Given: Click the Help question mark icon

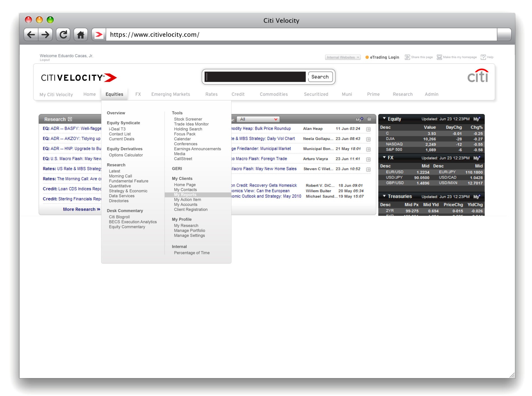Looking at the screenshot, I should tap(483, 57).
